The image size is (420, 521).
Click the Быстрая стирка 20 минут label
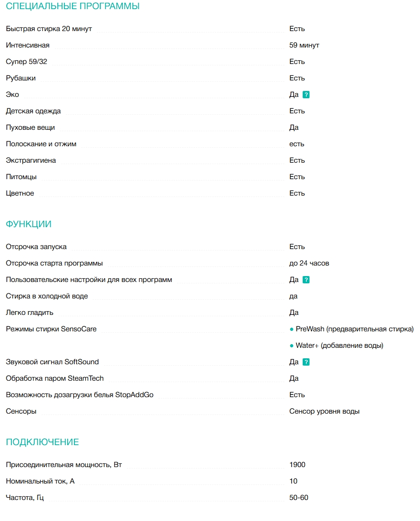coord(49,29)
